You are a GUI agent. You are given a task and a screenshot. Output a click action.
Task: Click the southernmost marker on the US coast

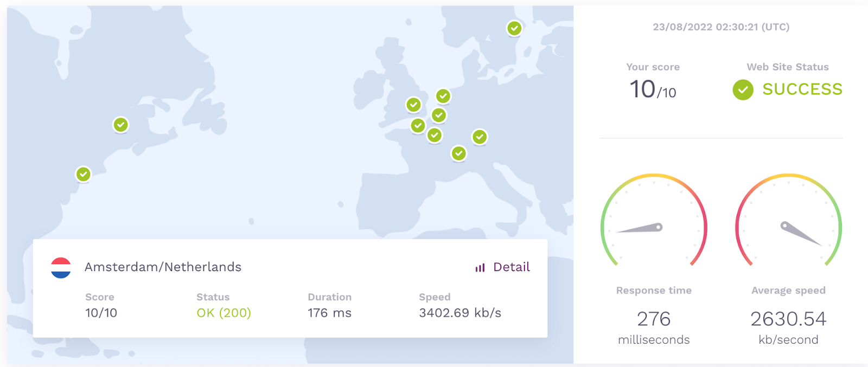(83, 174)
